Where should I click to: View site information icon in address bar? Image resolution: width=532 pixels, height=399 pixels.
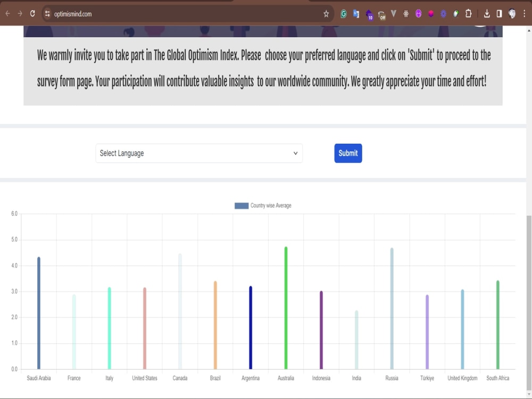coord(47,14)
